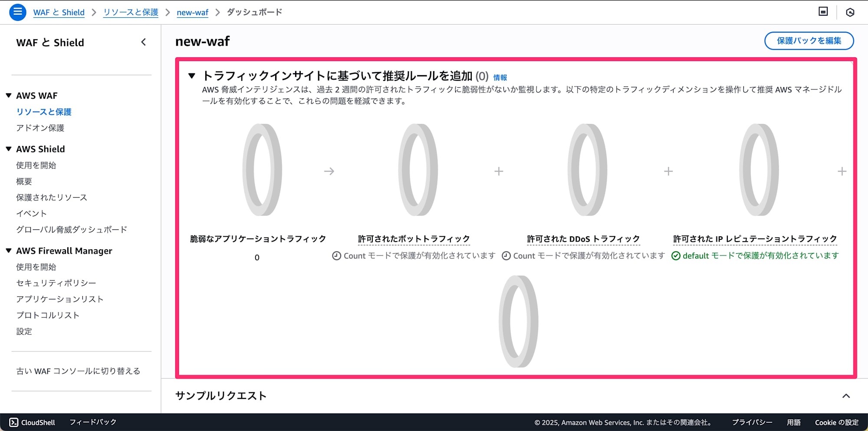The image size is (868, 431).
Task: Click 許可された IP レピュテーショントラフィック label
Action: (755, 239)
